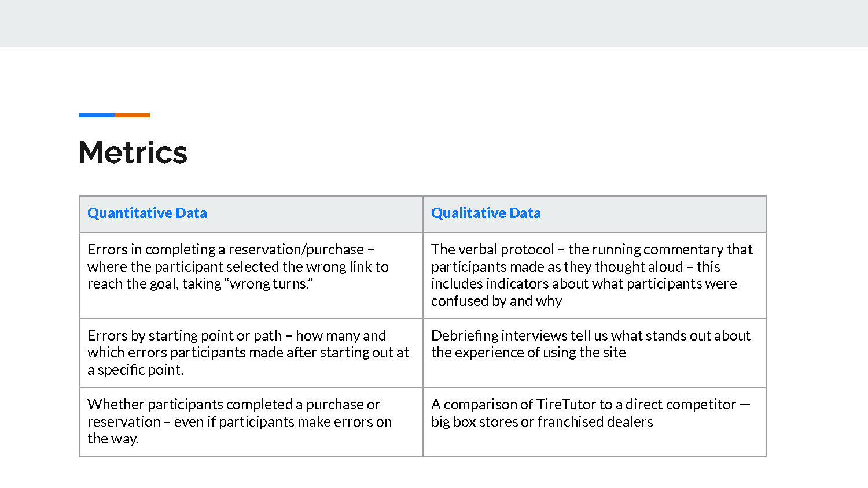Click the word TireTutor in the table
Image resolution: width=868 pixels, height=488 pixels.
pyautogui.click(x=566, y=404)
